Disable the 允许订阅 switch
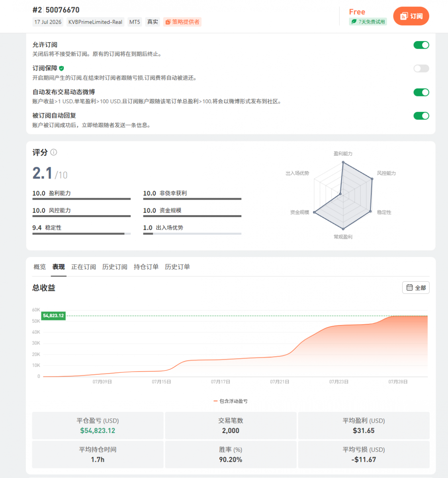This screenshot has width=448, height=478. [x=421, y=45]
